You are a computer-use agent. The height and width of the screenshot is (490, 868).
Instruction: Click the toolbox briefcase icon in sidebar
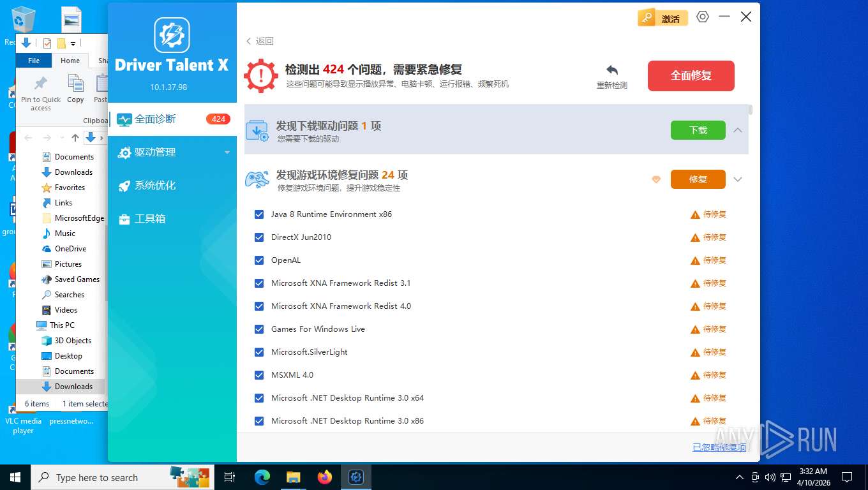point(124,219)
